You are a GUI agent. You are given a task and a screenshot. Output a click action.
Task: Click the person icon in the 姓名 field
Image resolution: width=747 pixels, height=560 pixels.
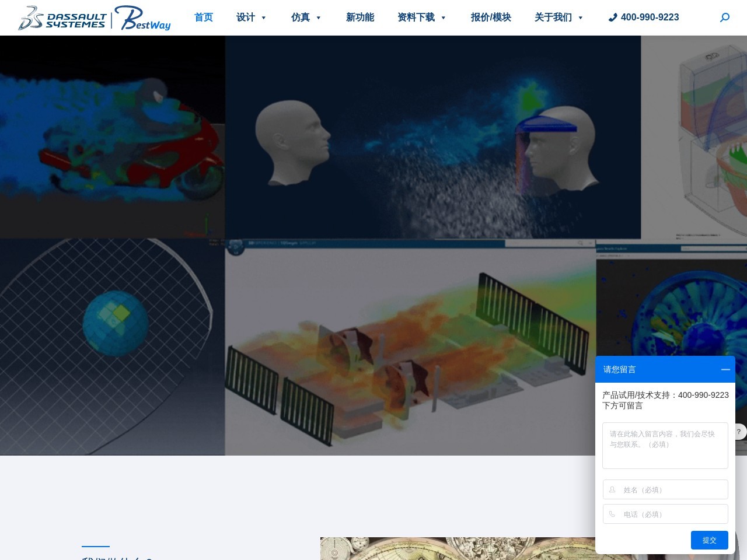[612, 490]
